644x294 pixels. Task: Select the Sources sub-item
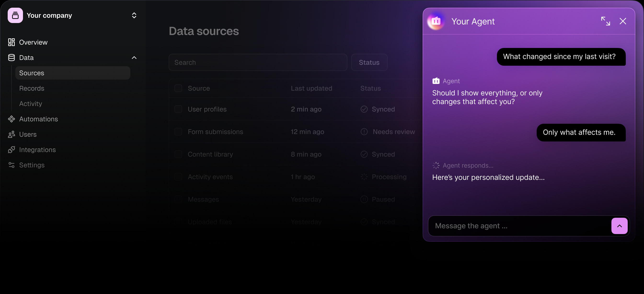pyautogui.click(x=73, y=73)
